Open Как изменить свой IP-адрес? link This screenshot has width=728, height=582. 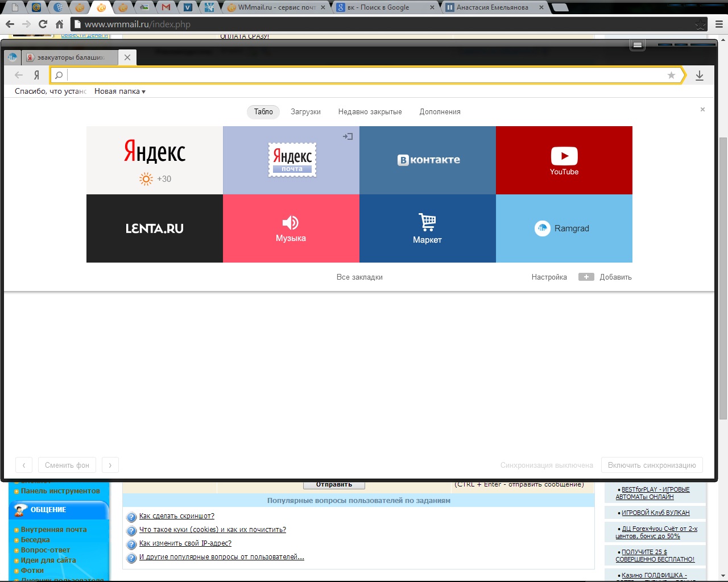coord(185,543)
